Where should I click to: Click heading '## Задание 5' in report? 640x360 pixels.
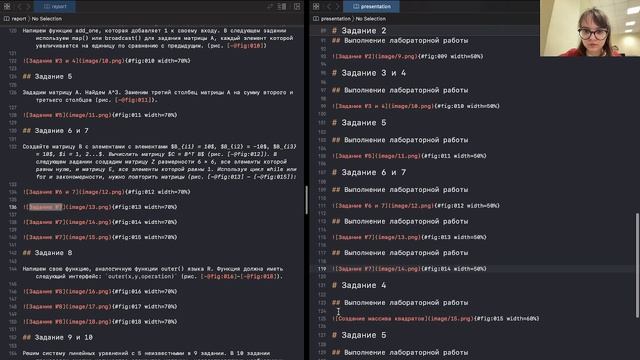[47, 76]
